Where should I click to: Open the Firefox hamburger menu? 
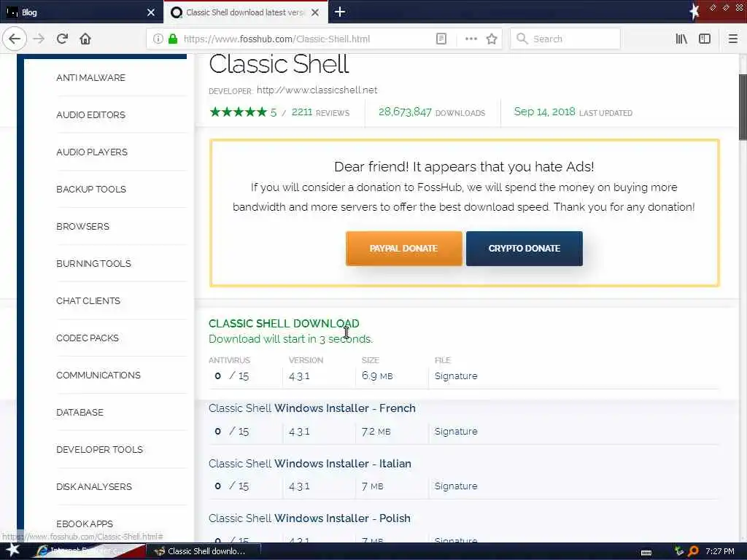[x=732, y=39]
